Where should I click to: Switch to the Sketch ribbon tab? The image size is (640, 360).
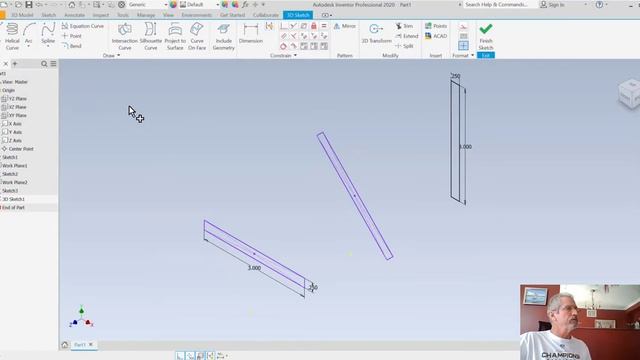49,15
